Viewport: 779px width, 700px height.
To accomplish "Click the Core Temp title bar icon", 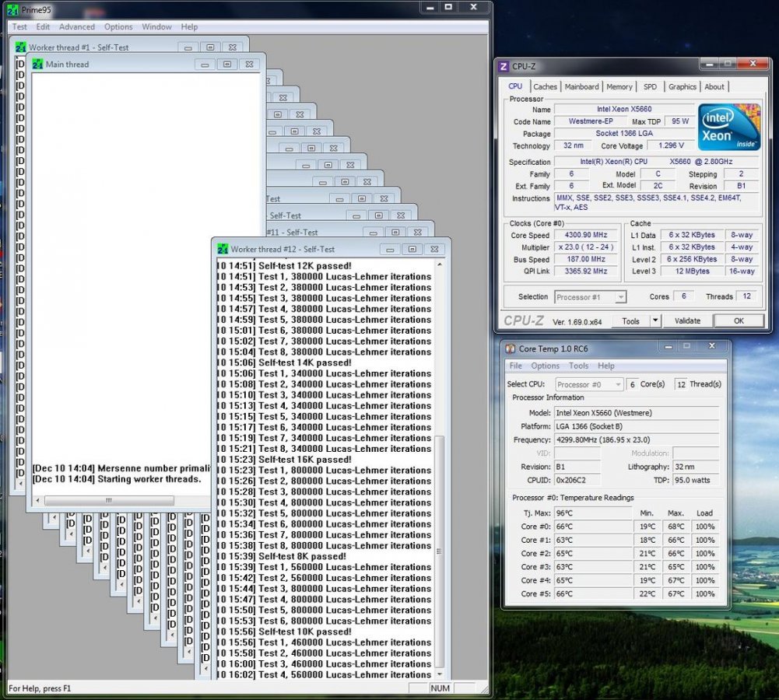I will coord(510,348).
